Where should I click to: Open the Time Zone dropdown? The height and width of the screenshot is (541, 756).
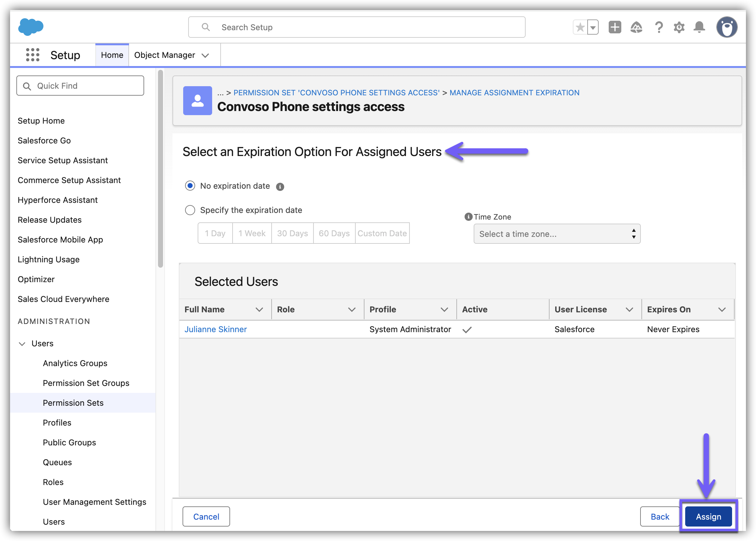557,234
